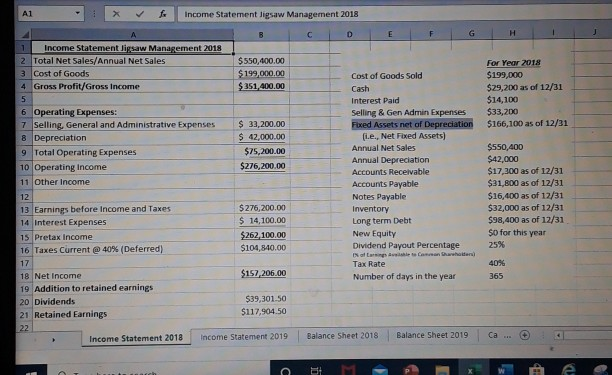Click the sheet tab scroll arrow
The image size is (612, 375).
53,340
